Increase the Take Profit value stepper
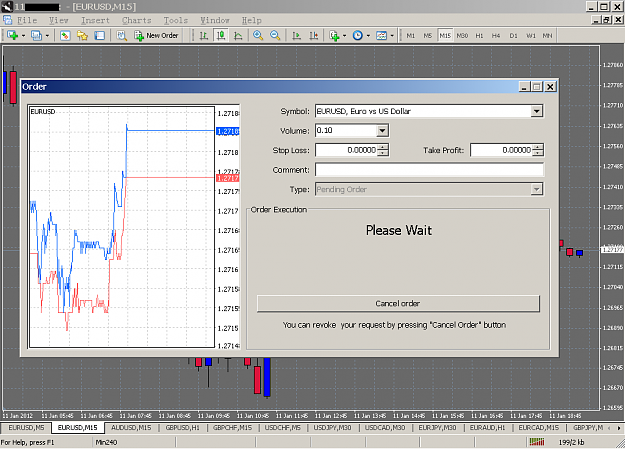This screenshot has width=625, height=449. click(538, 147)
